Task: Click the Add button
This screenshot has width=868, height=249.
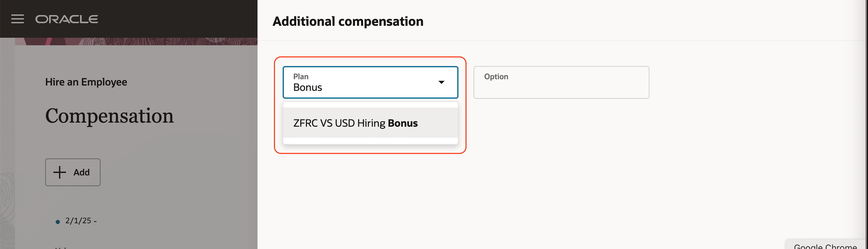Action: pyautogui.click(x=73, y=172)
